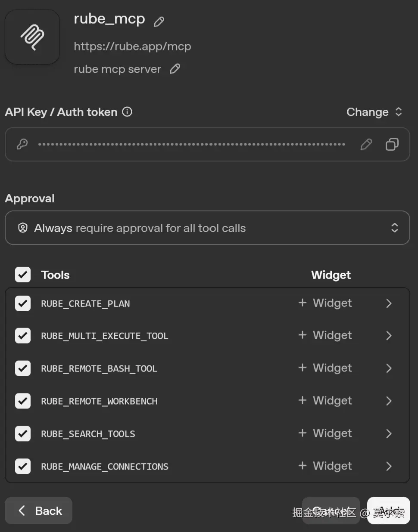Add widget for RUBE_REMOTE_WORKBENCH

(x=325, y=401)
